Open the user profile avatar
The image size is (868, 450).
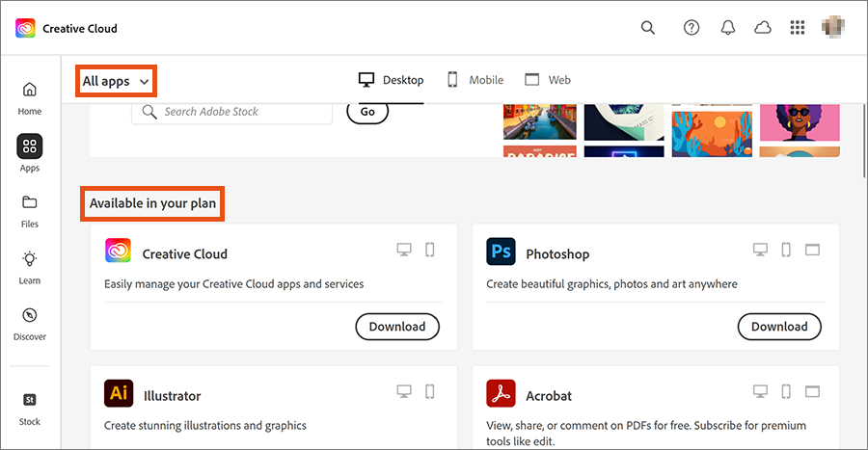pyautogui.click(x=833, y=28)
